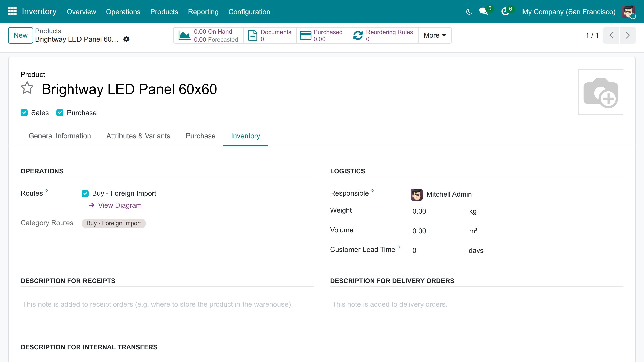Mark product as favorite star

[27, 88]
